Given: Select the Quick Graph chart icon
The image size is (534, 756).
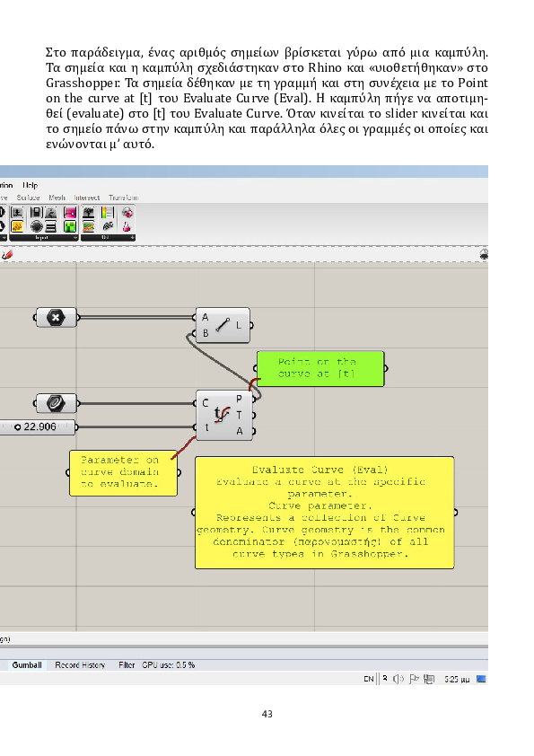Looking at the screenshot, I should click(x=88, y=226).
